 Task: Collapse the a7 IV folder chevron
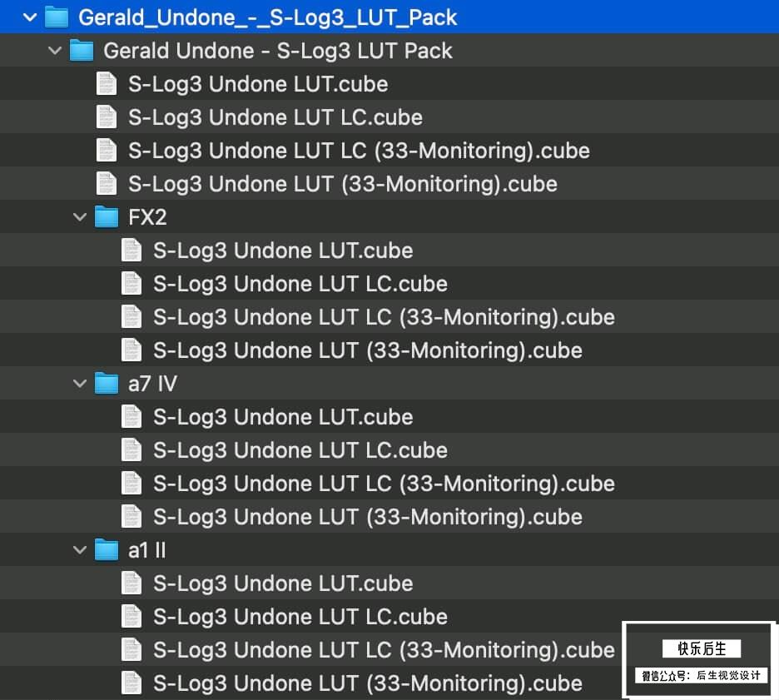click(x=80, y=384)
